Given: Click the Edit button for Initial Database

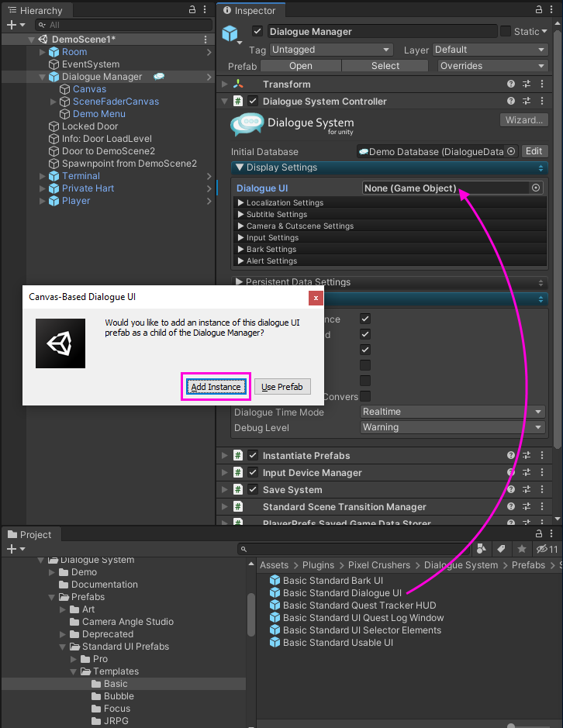Looking at the screenshot, I should click(534, 151).
